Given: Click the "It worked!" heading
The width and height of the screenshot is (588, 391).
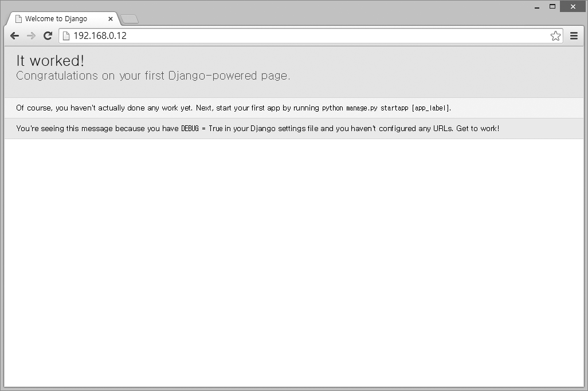Looking at the screenshot, I should [50, 61].
